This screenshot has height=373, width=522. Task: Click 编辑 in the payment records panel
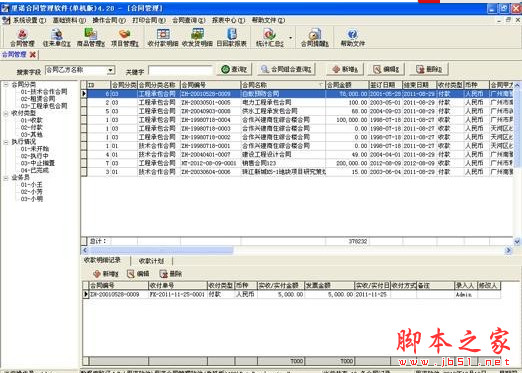coord(138,274)
